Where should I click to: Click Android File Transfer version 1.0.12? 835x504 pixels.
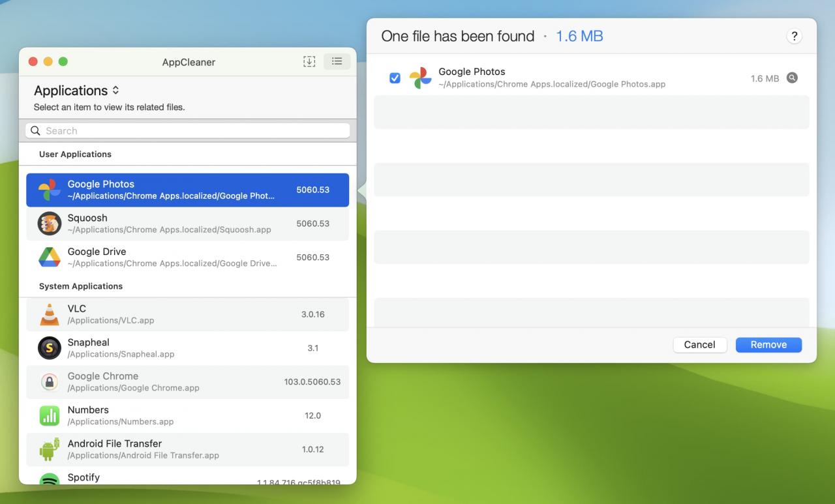(x=313, y=449)
